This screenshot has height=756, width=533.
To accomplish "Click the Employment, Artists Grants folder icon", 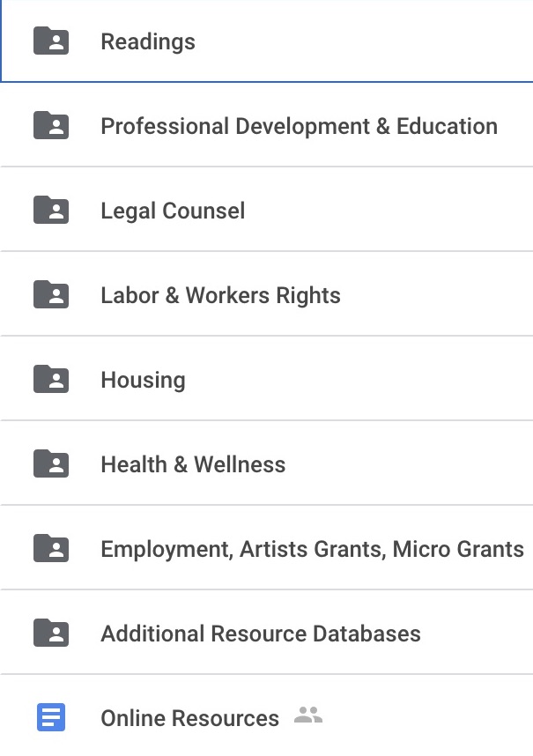I will pos(51,548).
